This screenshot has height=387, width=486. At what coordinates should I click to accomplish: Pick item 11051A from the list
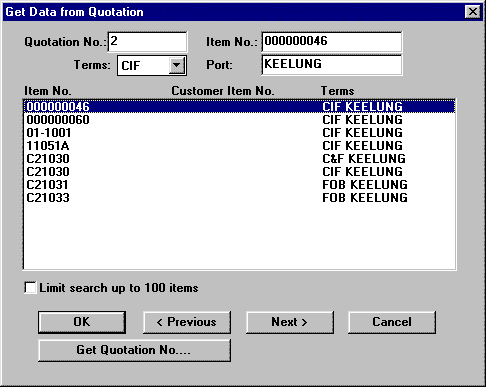[x=239, y=146]
